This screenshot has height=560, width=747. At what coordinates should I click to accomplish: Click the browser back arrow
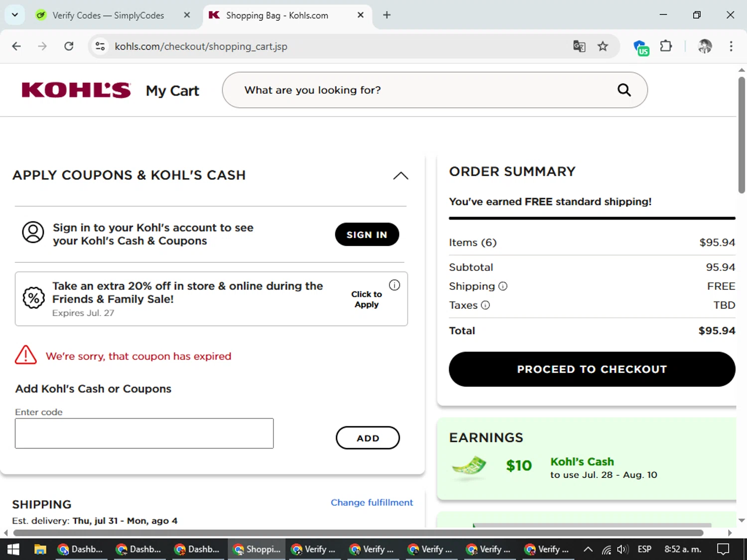pyautogui.click(x=16, y=46)
